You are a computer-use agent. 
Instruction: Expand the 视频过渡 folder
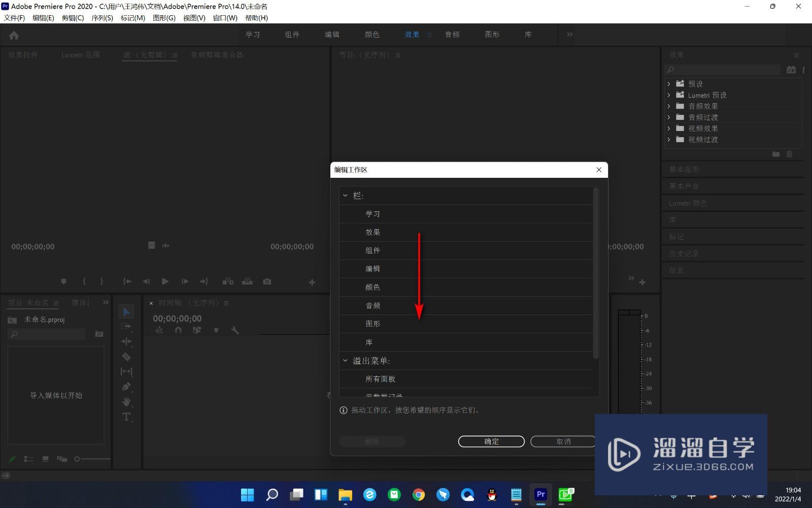[669, 140]
